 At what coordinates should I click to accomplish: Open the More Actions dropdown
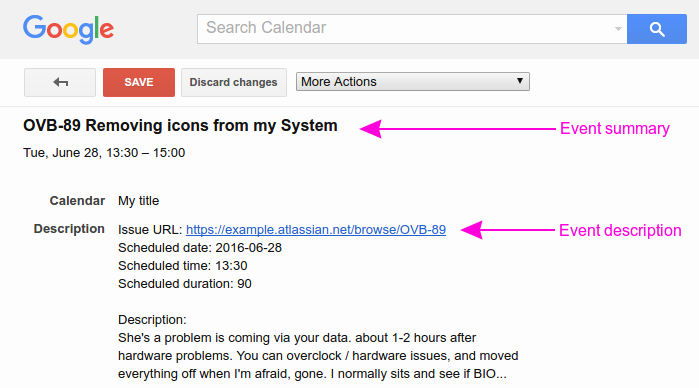point(413,82)
